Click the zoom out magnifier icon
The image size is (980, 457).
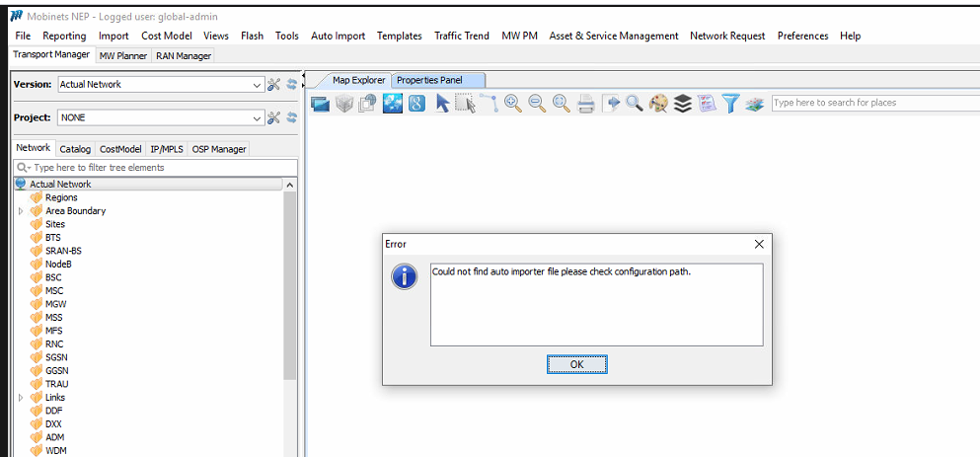(x=537, y=103)
